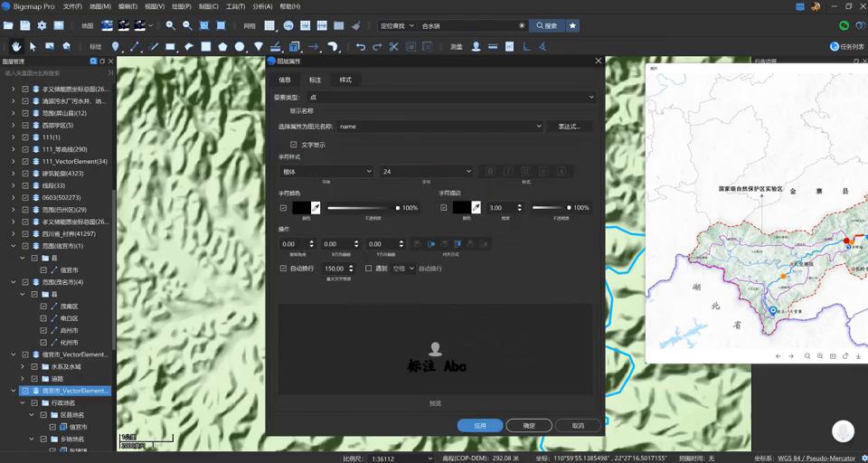
Task: Click the scissors cut tool
Action: [x=394, y=46]
